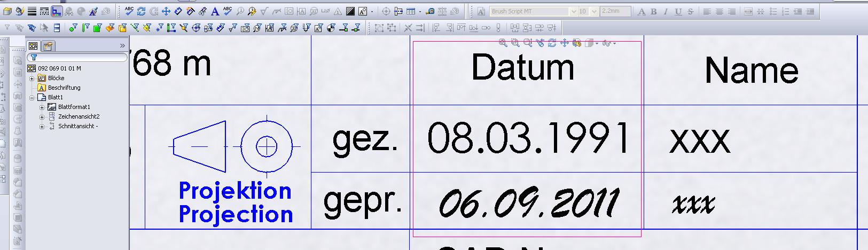Click the rebuild refresh arrows icon
This screenshot has width=868, height=250.
click(141, 11)
